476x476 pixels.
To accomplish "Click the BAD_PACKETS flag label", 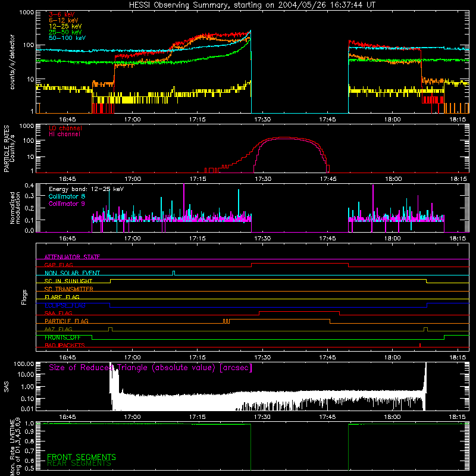I will 65,345.
